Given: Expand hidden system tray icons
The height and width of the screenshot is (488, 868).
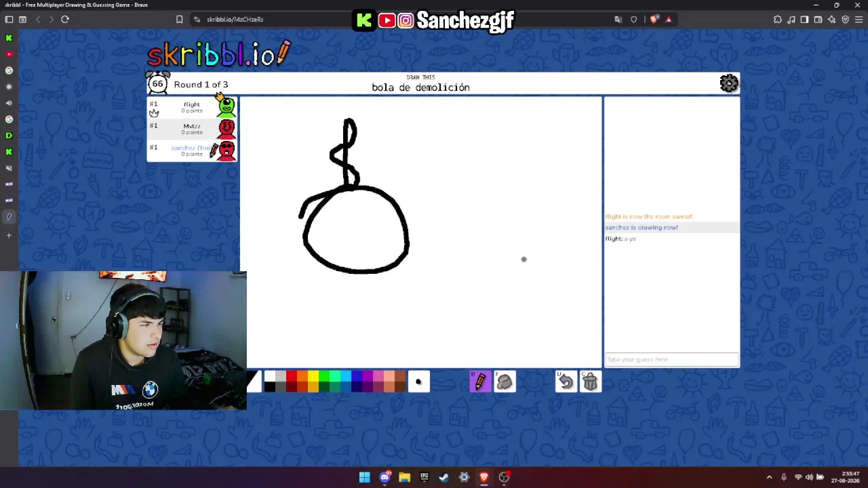Looking at the screenshot, I should 769,477.
